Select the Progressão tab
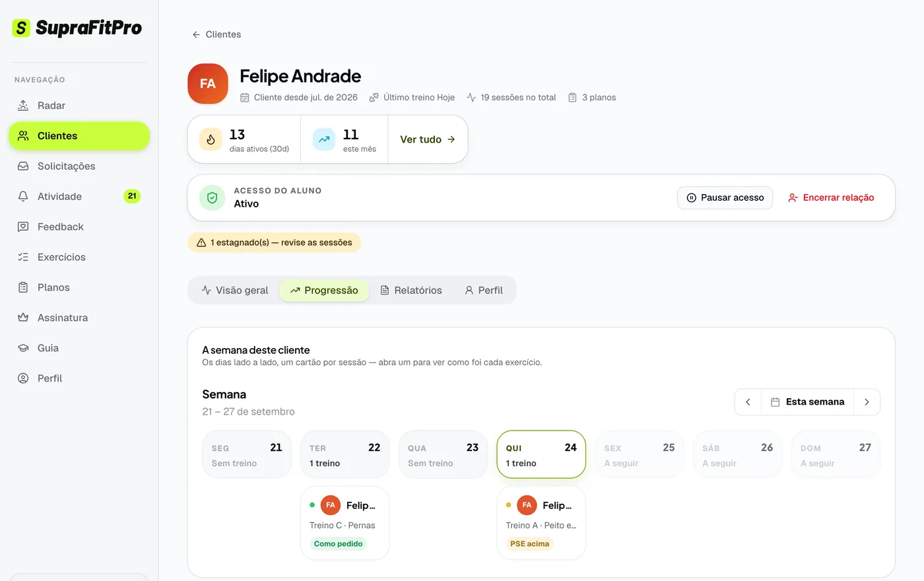 [x=324, y=290]
